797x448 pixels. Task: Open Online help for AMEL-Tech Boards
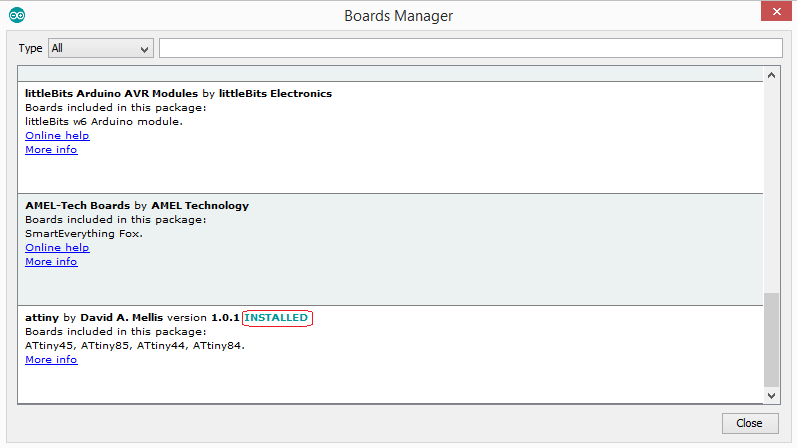57,248
